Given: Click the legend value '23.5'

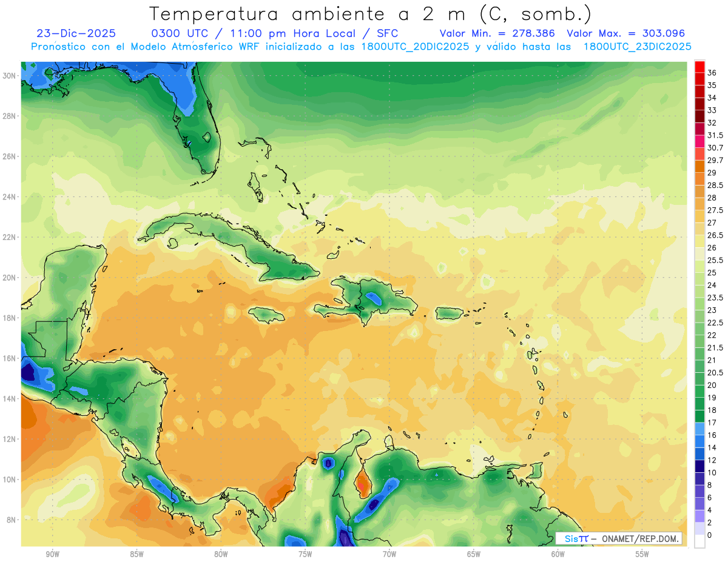Looking at the screenshot, I should (x=715, y=298).
